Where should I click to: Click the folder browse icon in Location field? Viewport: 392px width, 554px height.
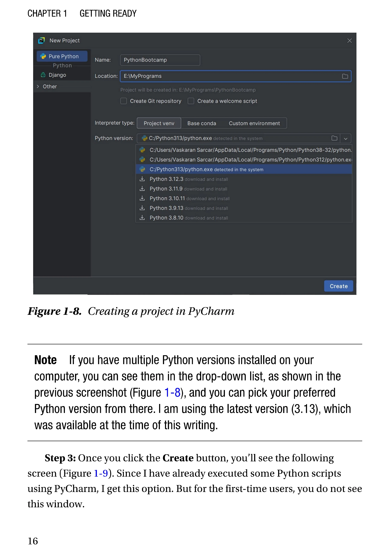coord(345,76)
